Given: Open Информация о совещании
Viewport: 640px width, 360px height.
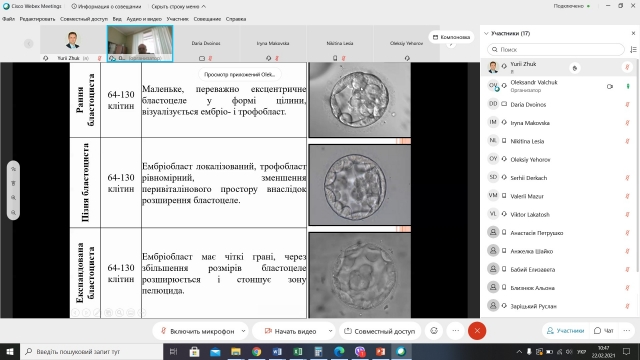Looking at the screenshot, I should (106, 7).
